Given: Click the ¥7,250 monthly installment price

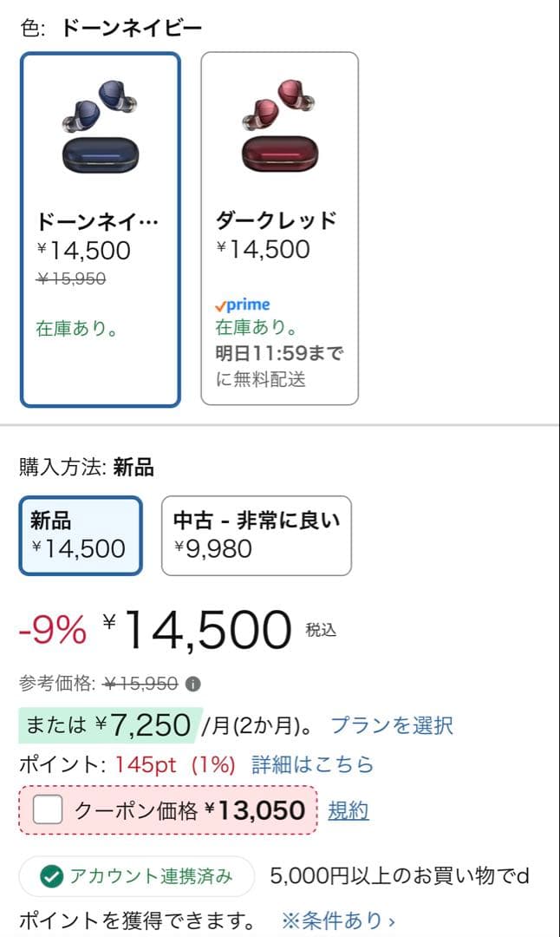Looking at the screenshot, I should [x=144, y=725].
